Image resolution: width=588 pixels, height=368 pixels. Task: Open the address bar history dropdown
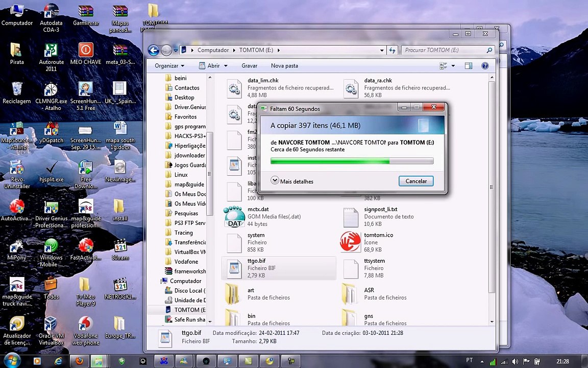382,50
